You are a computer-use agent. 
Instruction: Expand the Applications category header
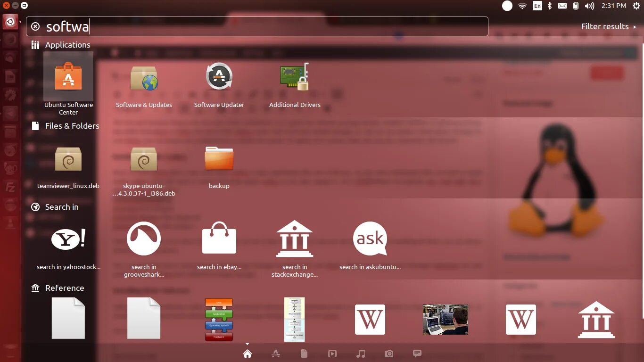click(x=61, y=45)
